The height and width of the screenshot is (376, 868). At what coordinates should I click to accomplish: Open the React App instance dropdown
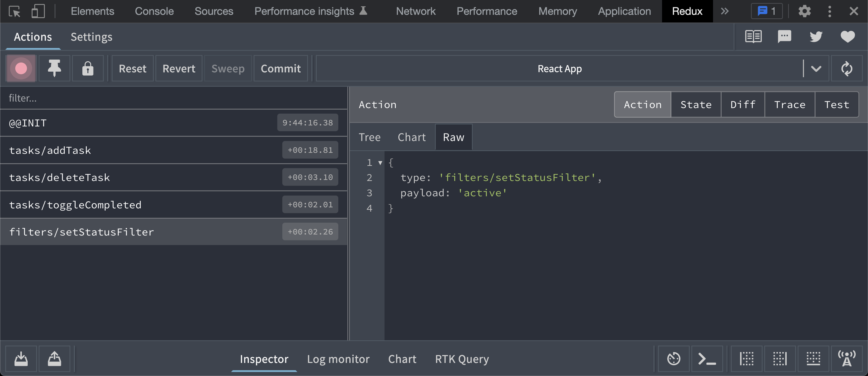tap(816, 68)
